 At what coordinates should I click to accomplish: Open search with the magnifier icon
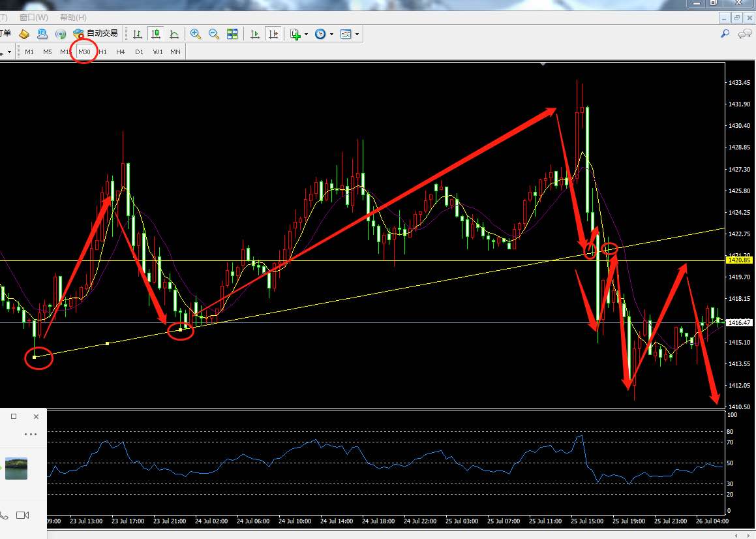pyautogui.click(x=725, y=34)
